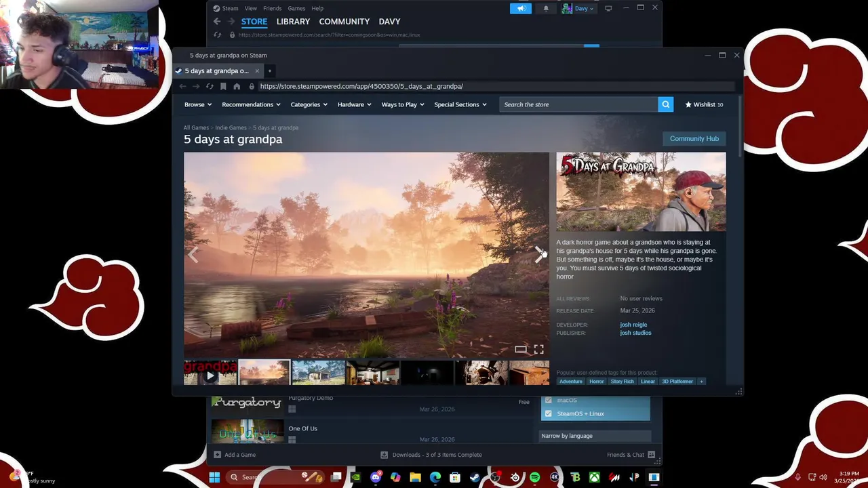Select the Horror tag
The width and height of the screenshot is (868, 488).
596,382
